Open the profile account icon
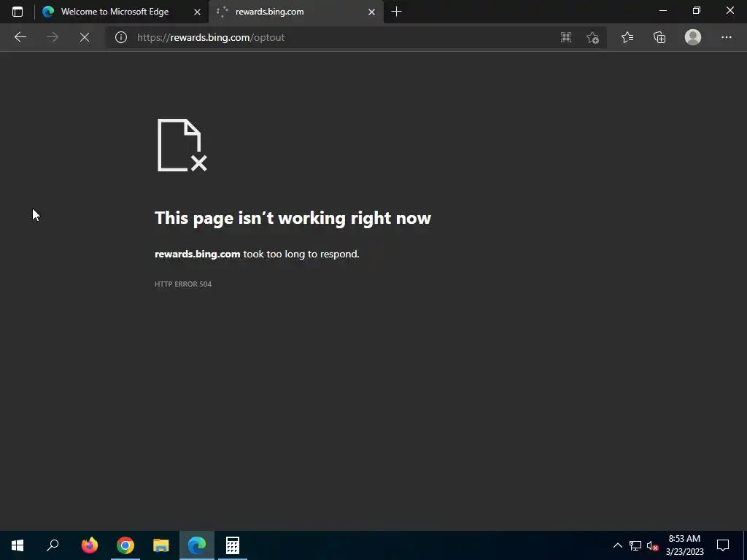 (693, 37)
